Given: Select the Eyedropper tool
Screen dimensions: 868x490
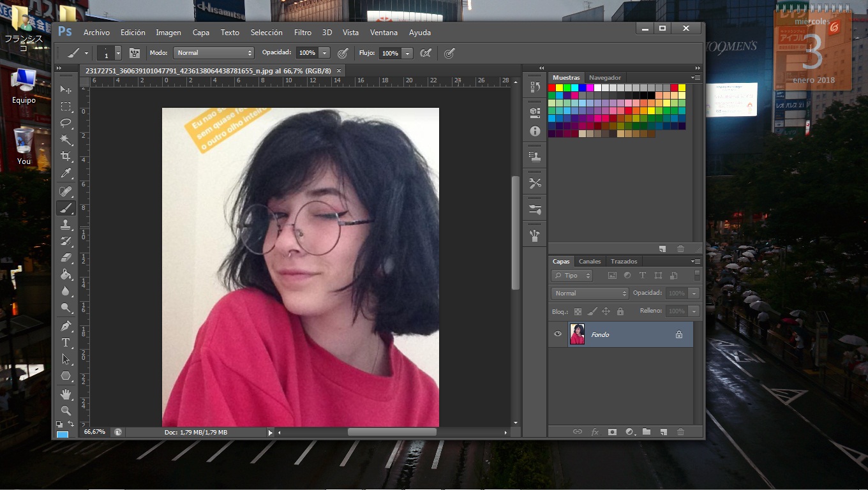Looking at the screenshot, I should [x=66, y=173].
